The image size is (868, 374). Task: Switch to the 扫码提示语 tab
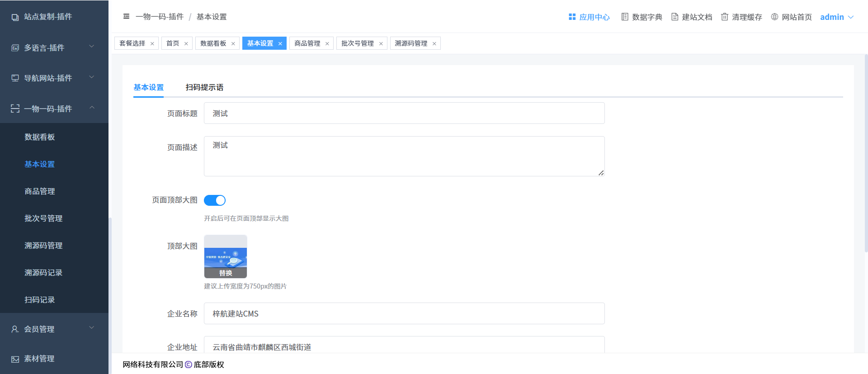[204, 87]
